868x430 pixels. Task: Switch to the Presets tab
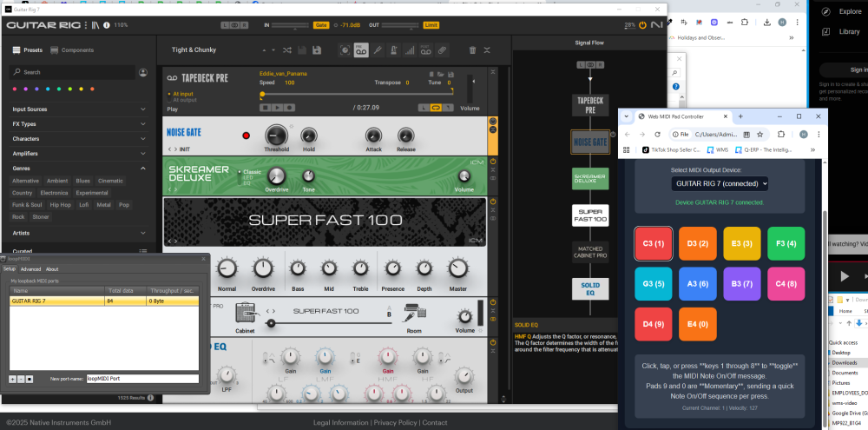click(28, 50)
